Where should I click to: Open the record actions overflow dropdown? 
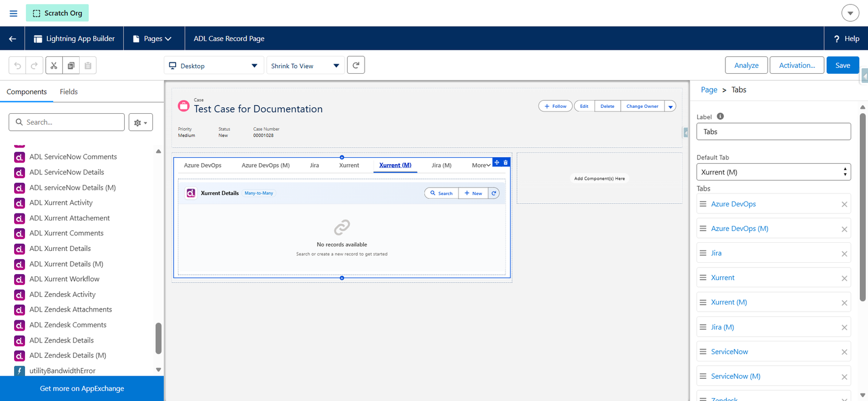(x=671, y=106)
